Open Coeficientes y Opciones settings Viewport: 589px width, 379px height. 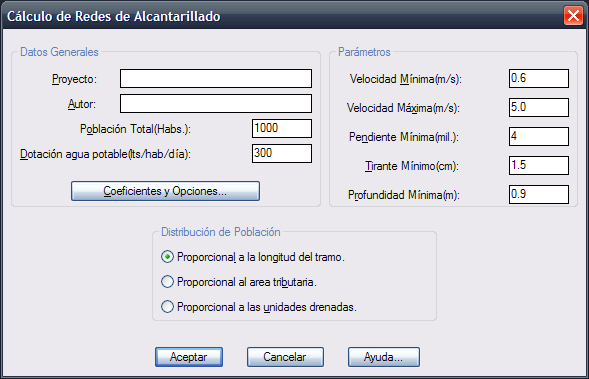pos(165,191)
